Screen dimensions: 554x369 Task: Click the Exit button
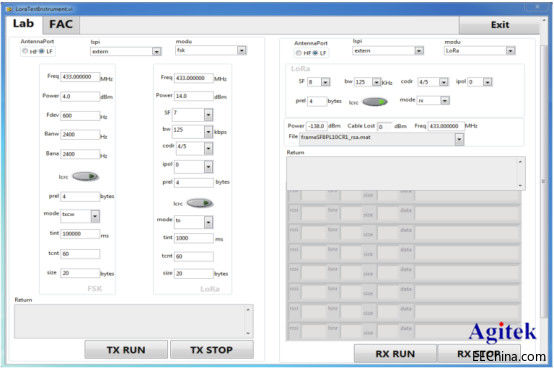(x=499, y=25)
